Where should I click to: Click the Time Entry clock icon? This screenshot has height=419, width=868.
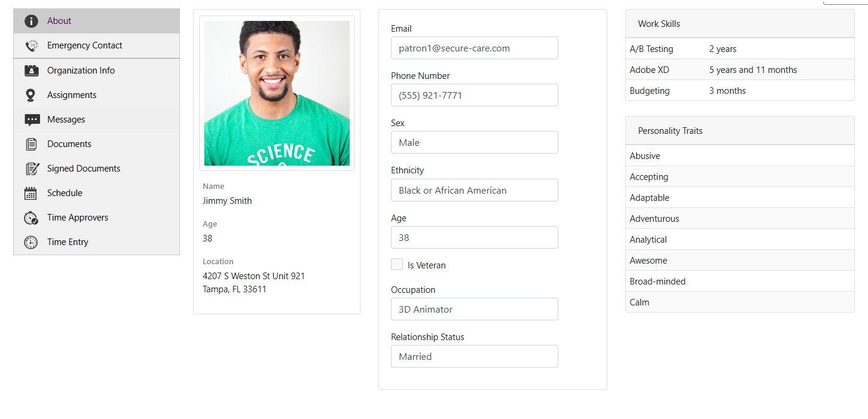click(30, 241)
